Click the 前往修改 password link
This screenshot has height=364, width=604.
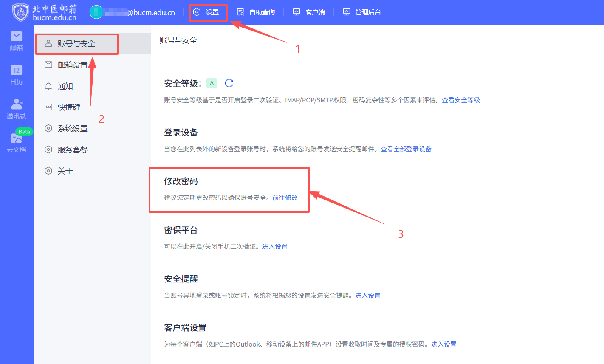point(285,198)
